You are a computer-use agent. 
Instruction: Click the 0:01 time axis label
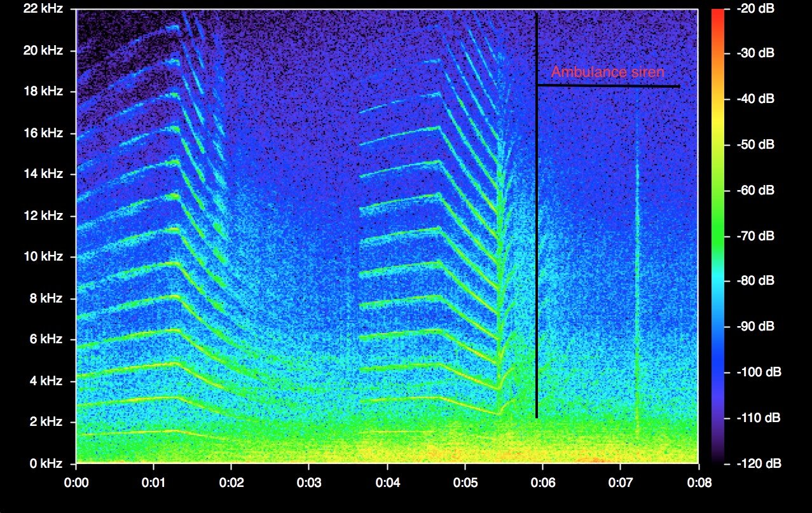click(x=154, y=483)
